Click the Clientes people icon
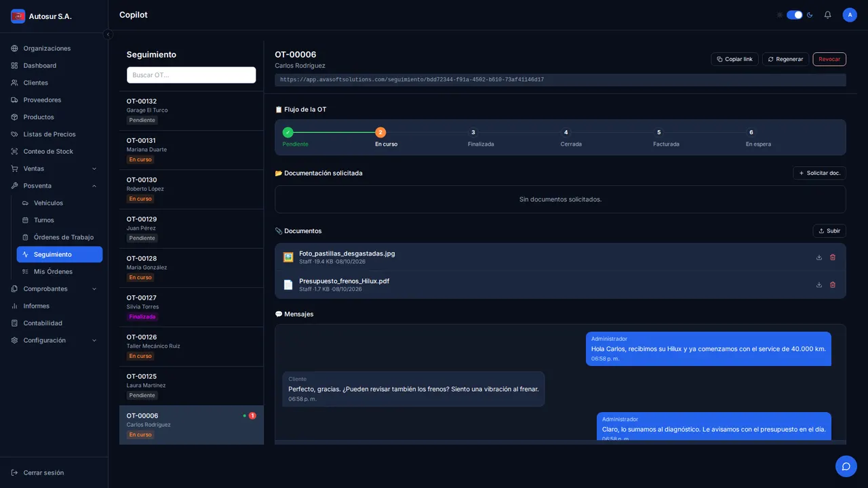 14,83
